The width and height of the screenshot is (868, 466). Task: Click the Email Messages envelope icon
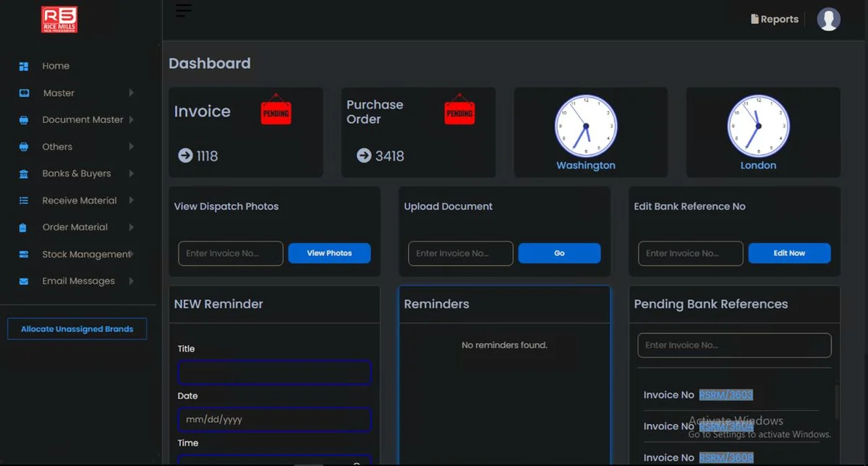click(x=24, y=281)
